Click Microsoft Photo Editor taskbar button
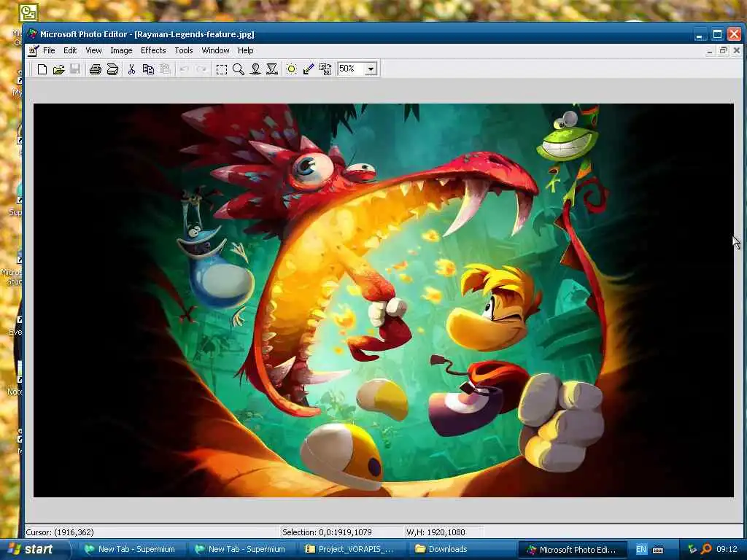The height and width of the screenshot is (560, 747). tap(571, 550)
